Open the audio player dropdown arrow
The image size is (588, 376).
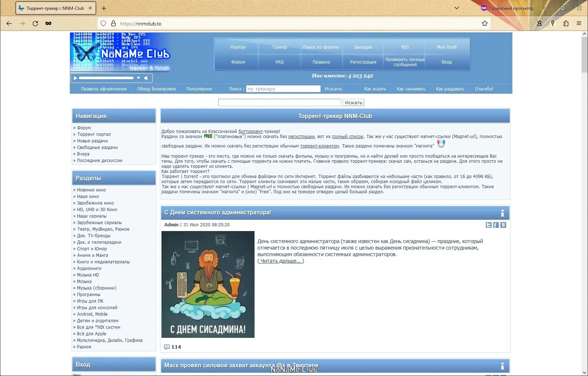139,78
